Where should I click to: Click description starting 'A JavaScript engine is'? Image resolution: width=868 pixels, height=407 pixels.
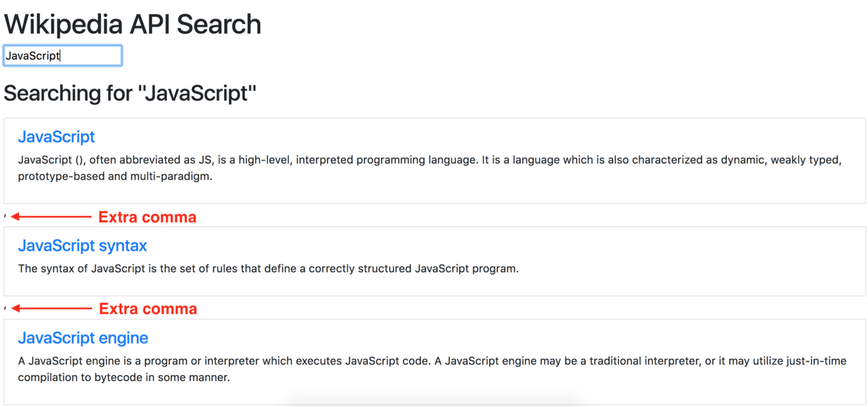point(431,361)
